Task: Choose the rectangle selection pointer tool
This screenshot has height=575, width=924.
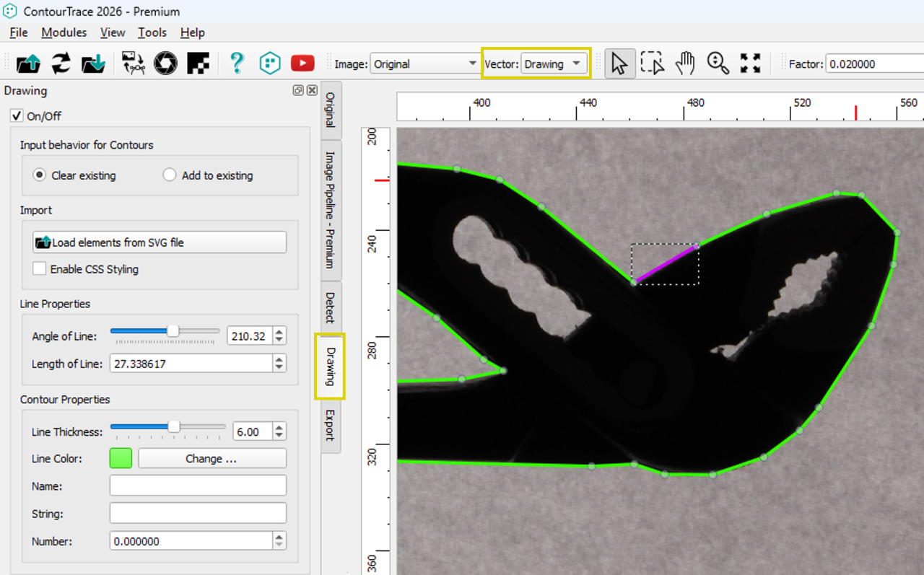Action: (x=652, y=63)
